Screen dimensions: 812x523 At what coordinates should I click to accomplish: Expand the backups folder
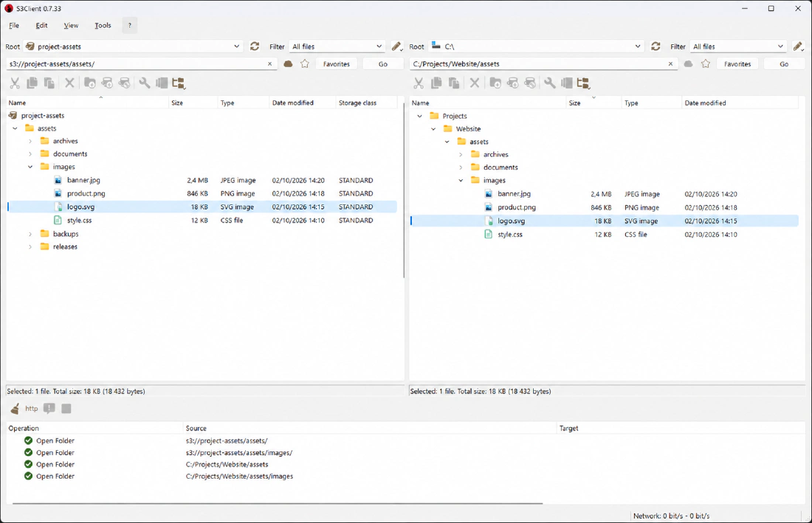(30, 235)
